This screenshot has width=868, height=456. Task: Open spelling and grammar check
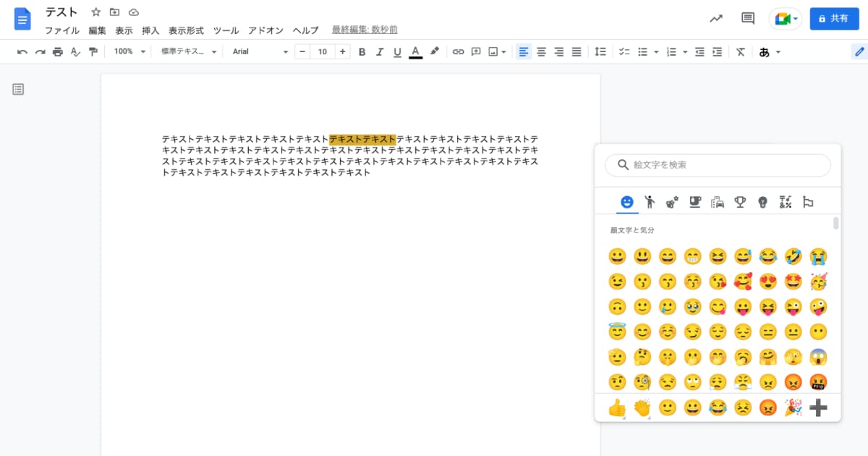[x=75, y=51]
